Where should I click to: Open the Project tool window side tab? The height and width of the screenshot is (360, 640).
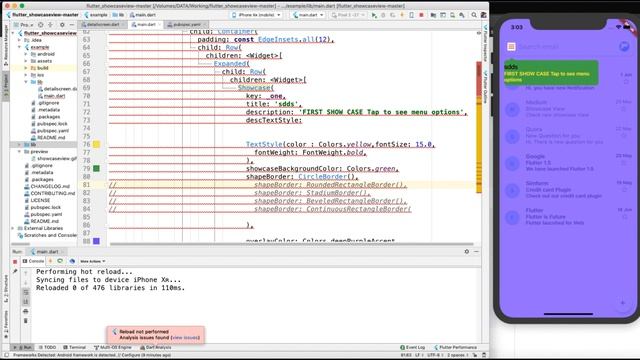pyautogui.click(x=6, y=86)
